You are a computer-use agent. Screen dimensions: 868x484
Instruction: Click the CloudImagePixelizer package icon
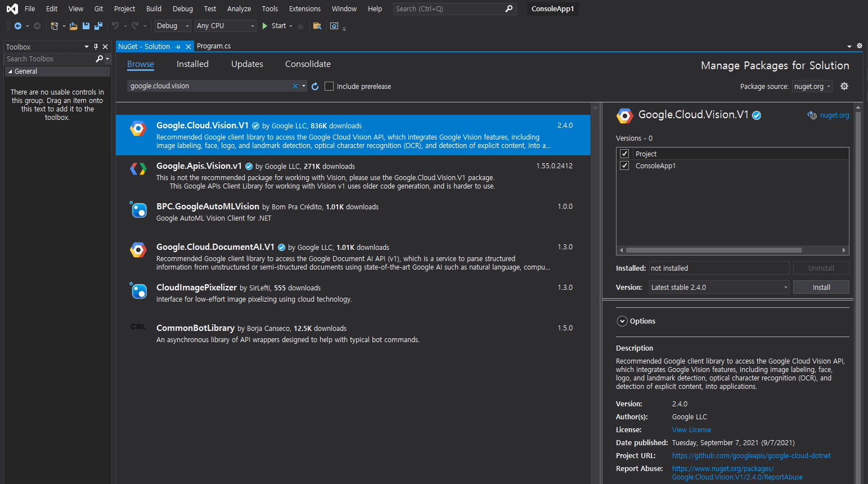pos(138,290)
